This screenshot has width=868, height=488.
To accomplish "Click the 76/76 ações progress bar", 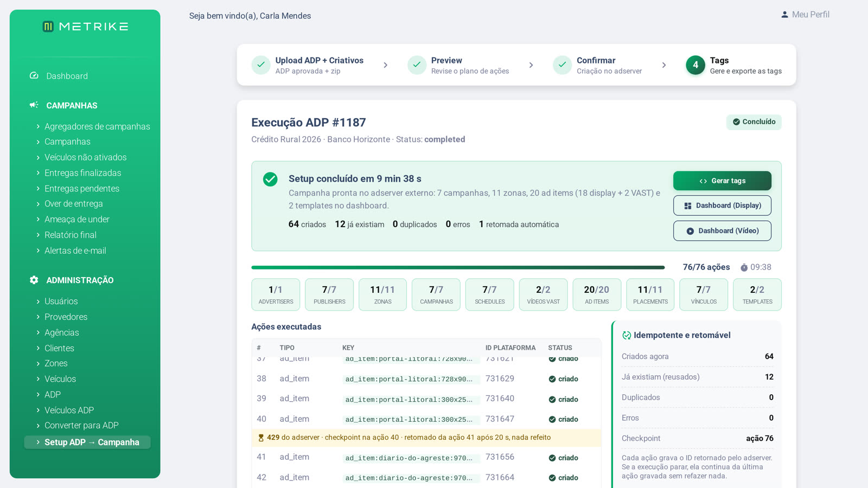I will tap(458, 267).
